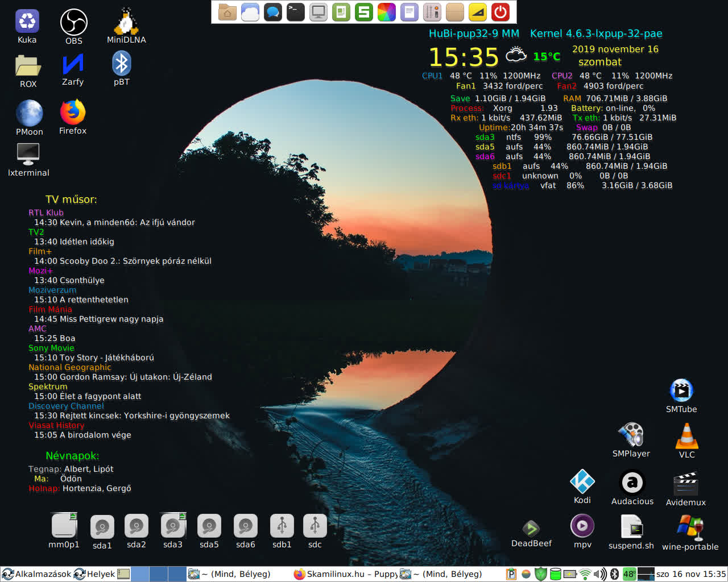Open lxterminal desktop icon

click(28, 154)
